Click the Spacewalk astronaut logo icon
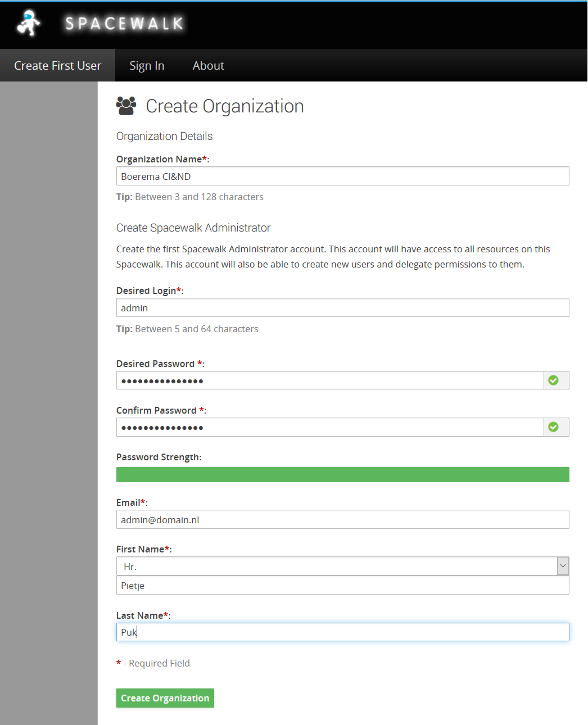Image resolution: width=588 pixels, height=725 pixels. pyautogui.click(x=28, y=23)
